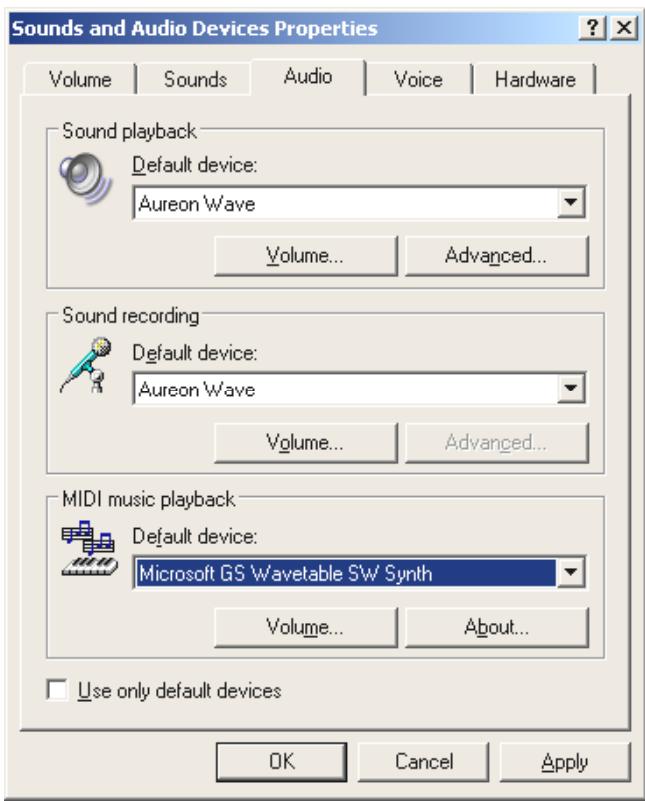Expand the MIDI music playback dropdown arrow
The width and height of the screenshot is (645, 801).
[571, 572]
